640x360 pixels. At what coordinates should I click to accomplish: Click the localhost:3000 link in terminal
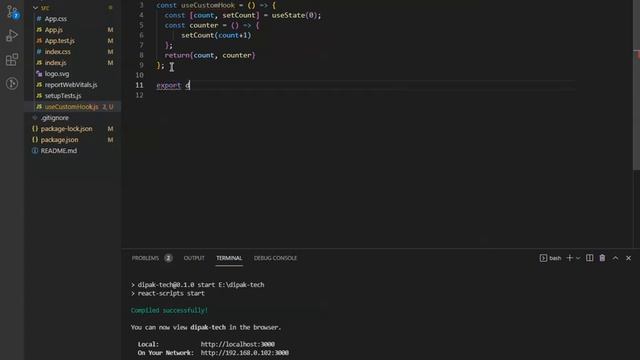coord(238,344)
